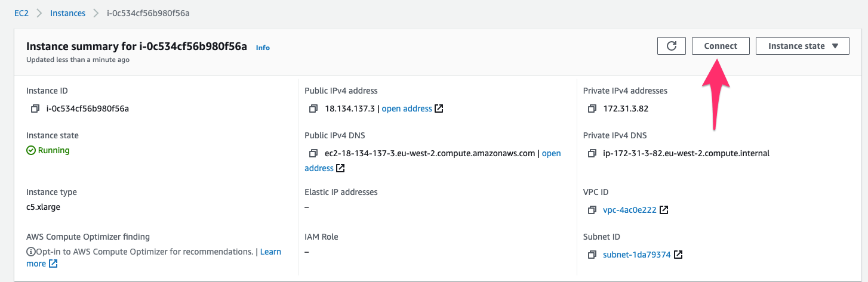868x282 pixels.
Task: Click the Compute Optimizer info circle icon
Action: pyautogui.click(x=30, y=252)
